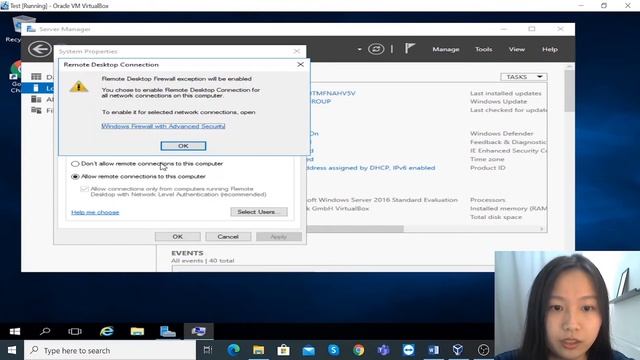640x360 pixels.
Task: Open host Task View button
Action: (x=208, y=350)
